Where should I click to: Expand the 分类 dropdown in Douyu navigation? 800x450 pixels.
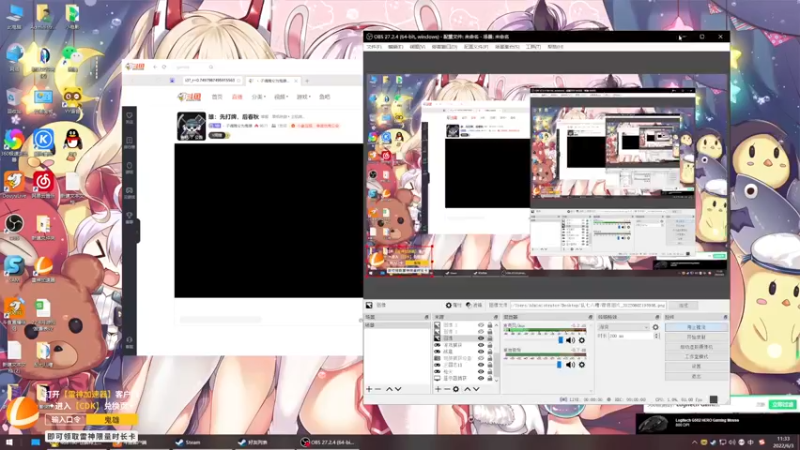click(x=259, y=97)
